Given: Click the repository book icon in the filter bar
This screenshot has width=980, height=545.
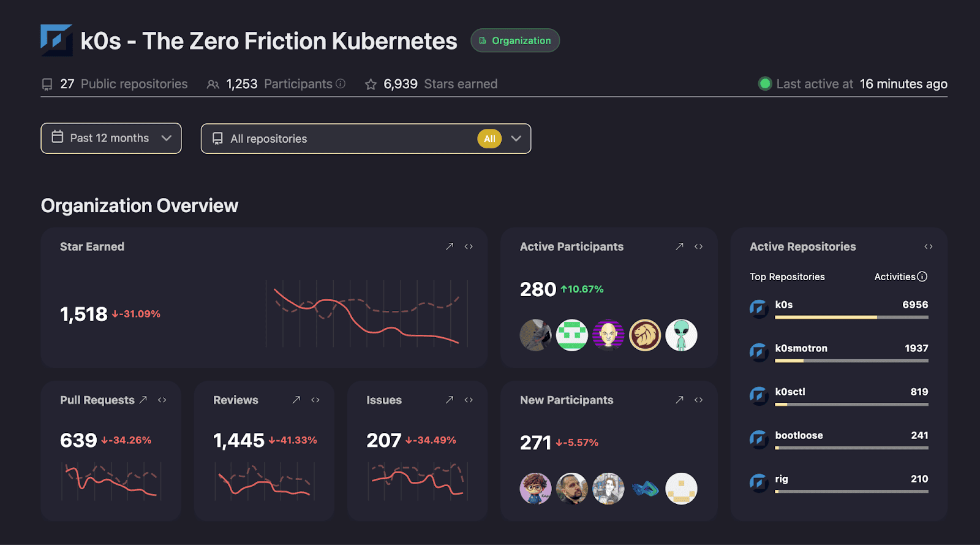Looking at the screenshot, I should coord(217,139).
